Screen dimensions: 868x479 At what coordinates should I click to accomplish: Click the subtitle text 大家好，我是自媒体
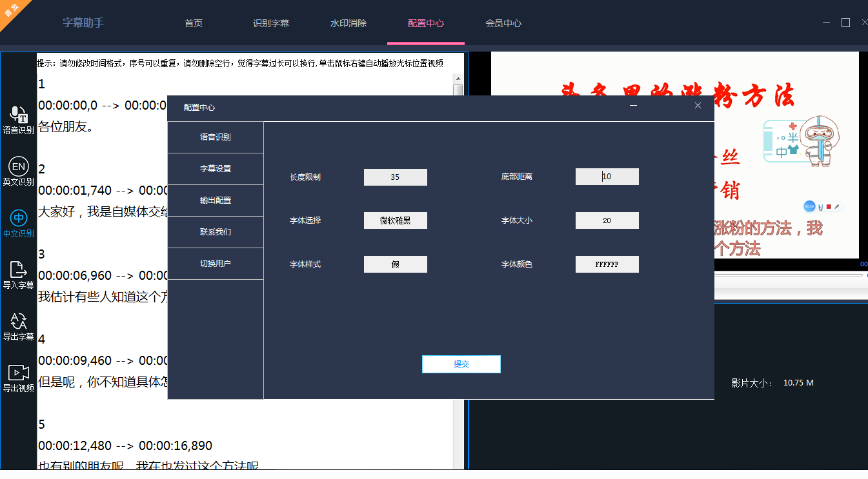pyautogui.click(x=103, y=211)
